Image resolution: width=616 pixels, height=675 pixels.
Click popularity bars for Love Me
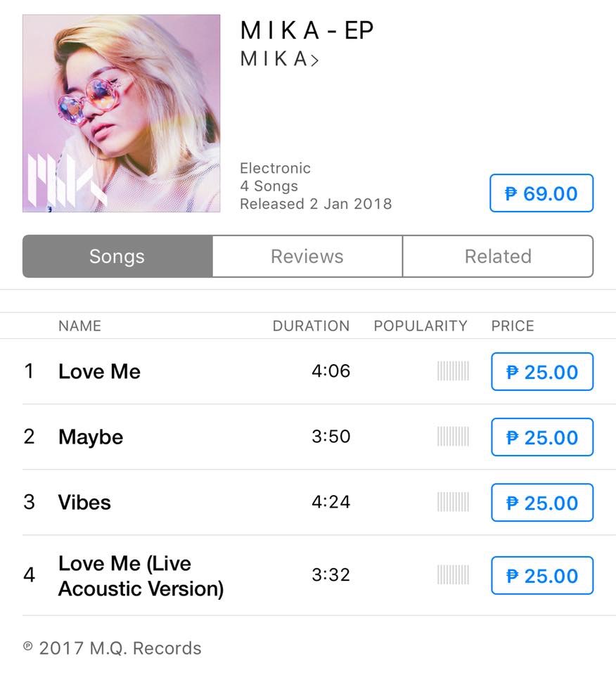coord(453,371)
